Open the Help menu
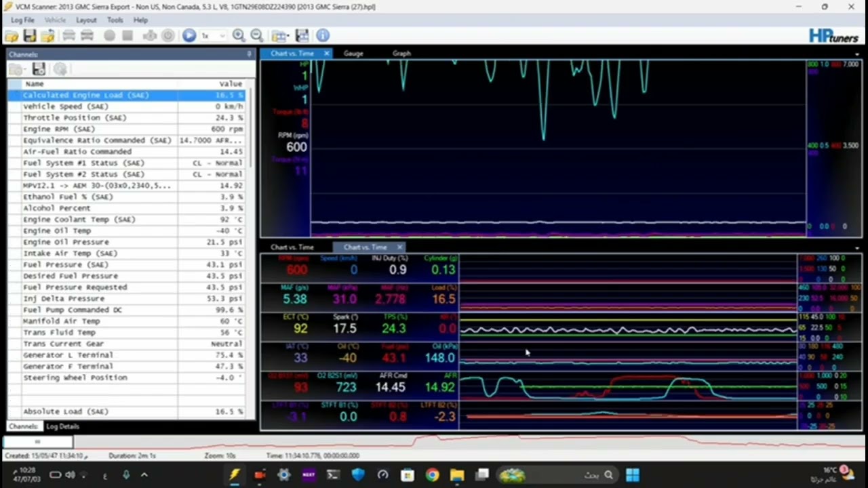 (140, 20)
